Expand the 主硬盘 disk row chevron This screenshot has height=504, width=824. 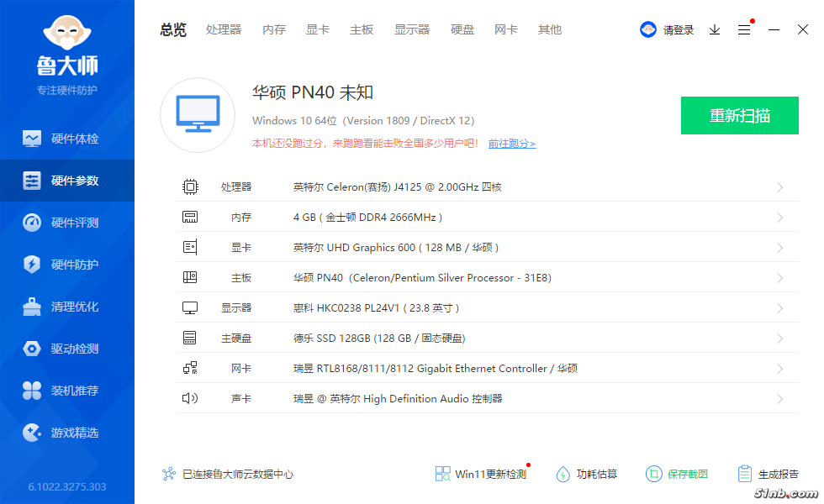[x=780, y=339]
